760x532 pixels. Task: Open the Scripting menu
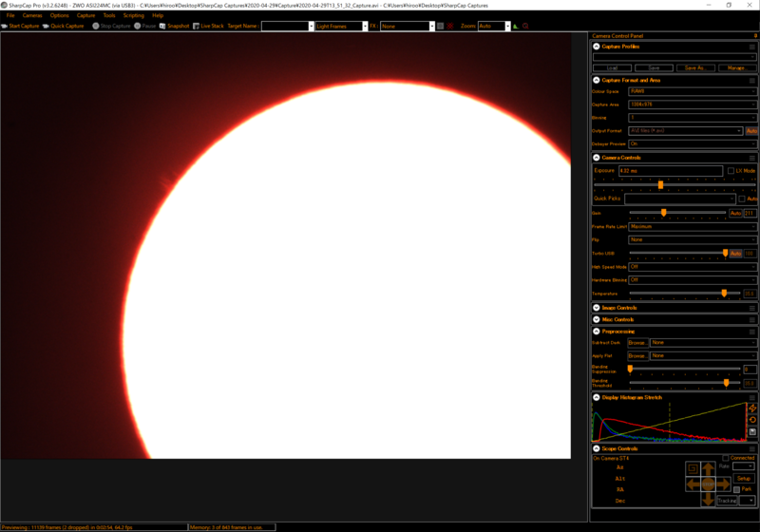pyautogui.click(x=133, y=15)
